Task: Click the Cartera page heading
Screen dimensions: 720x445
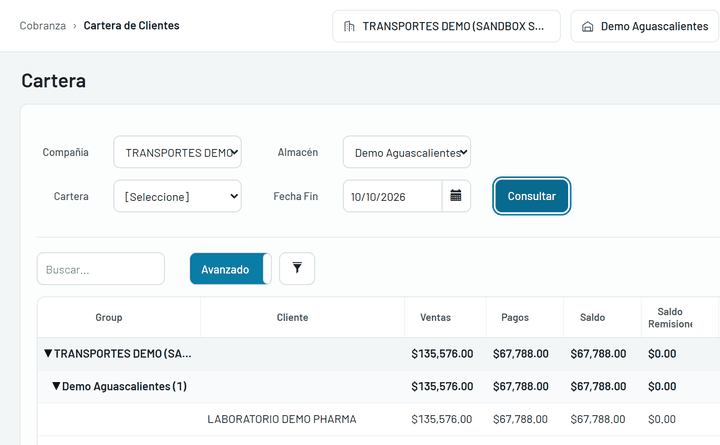Action: click(53, 81)
